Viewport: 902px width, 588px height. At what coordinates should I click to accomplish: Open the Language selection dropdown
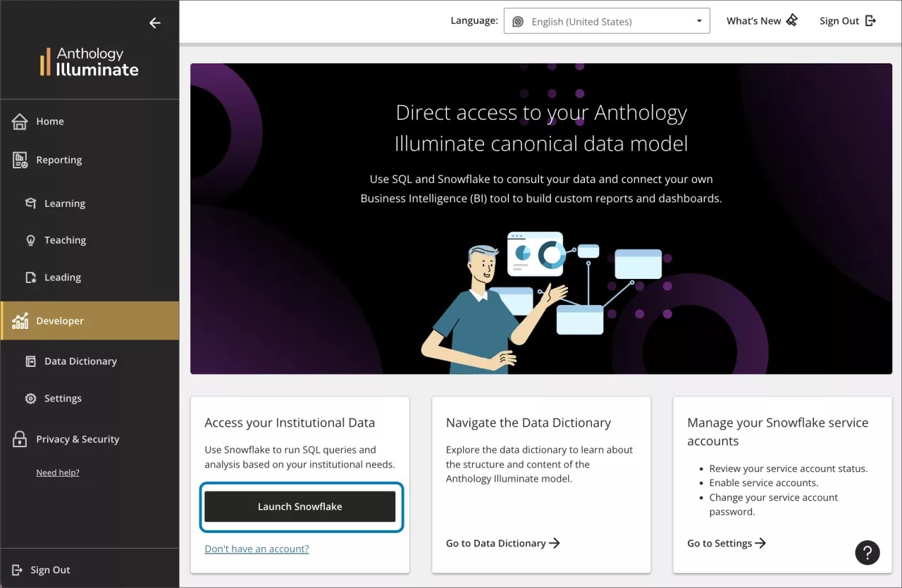coord(606,21)
